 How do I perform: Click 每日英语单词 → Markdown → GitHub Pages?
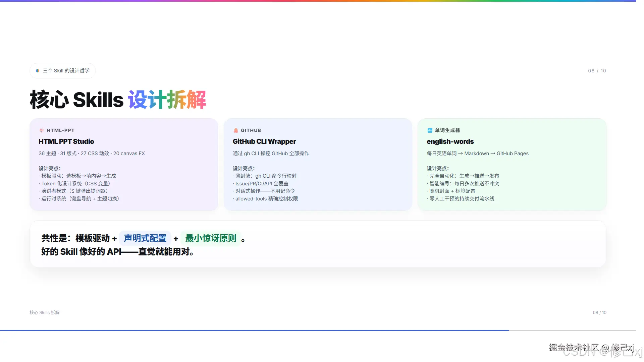click(478, 154)
